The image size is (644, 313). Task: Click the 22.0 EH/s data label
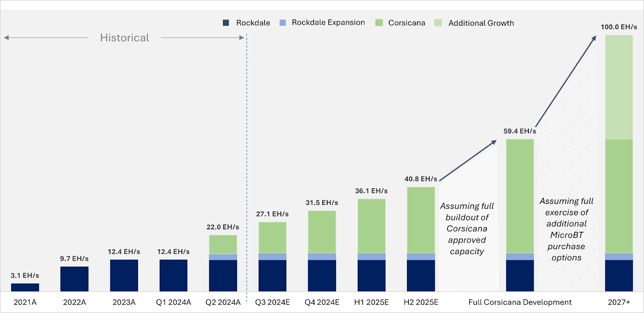coord(223,227)
